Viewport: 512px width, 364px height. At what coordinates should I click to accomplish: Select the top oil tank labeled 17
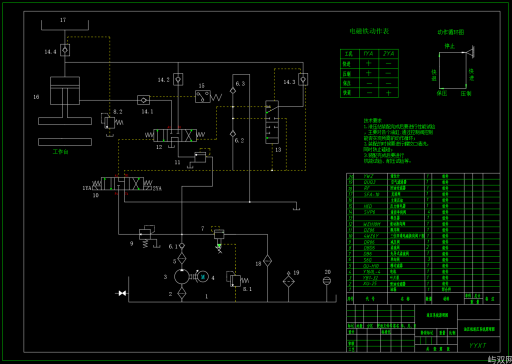[x=65, y=25]
